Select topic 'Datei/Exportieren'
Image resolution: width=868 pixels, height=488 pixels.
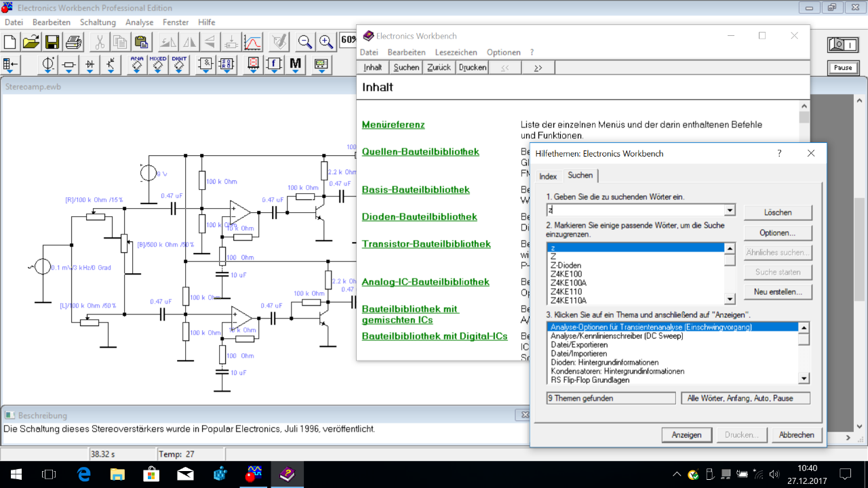coord(673,345)
